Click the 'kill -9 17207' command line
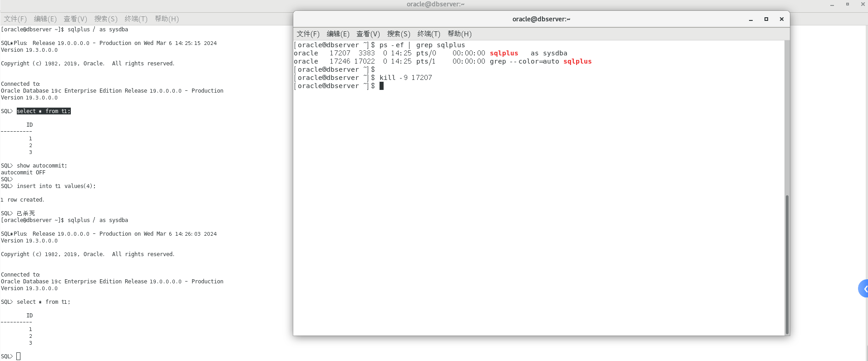This screenshot has height=361, width=868. click(x=405, y=78)
